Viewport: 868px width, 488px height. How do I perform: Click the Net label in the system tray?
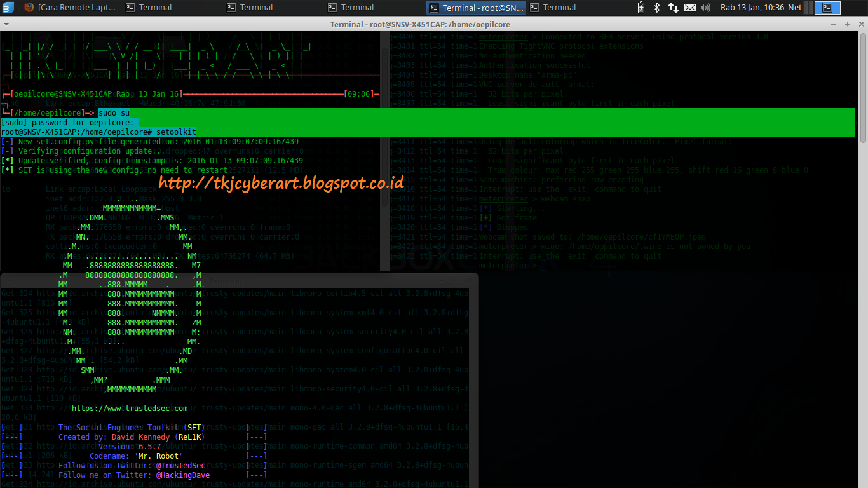[x=794, y=8]
